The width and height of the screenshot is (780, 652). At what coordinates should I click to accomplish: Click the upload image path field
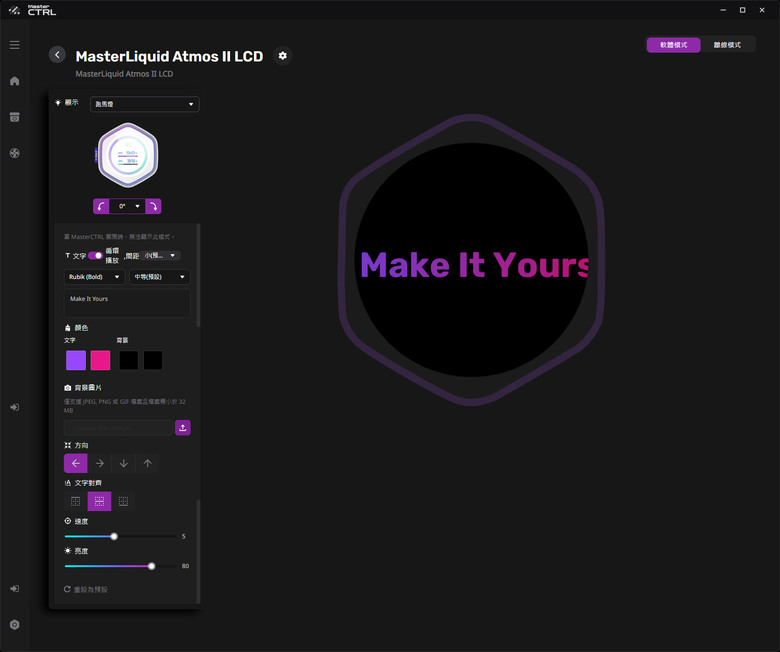[x=118, y=428]
